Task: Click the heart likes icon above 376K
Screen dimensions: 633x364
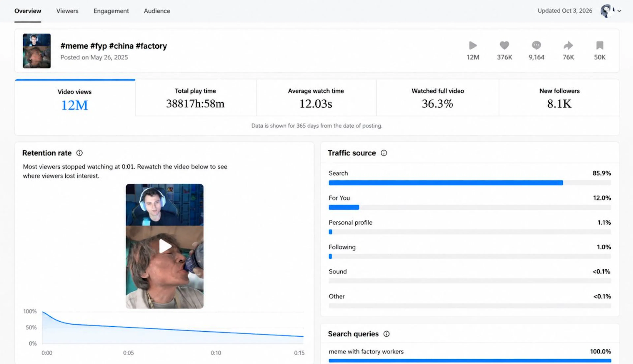Action: point(504,45)
